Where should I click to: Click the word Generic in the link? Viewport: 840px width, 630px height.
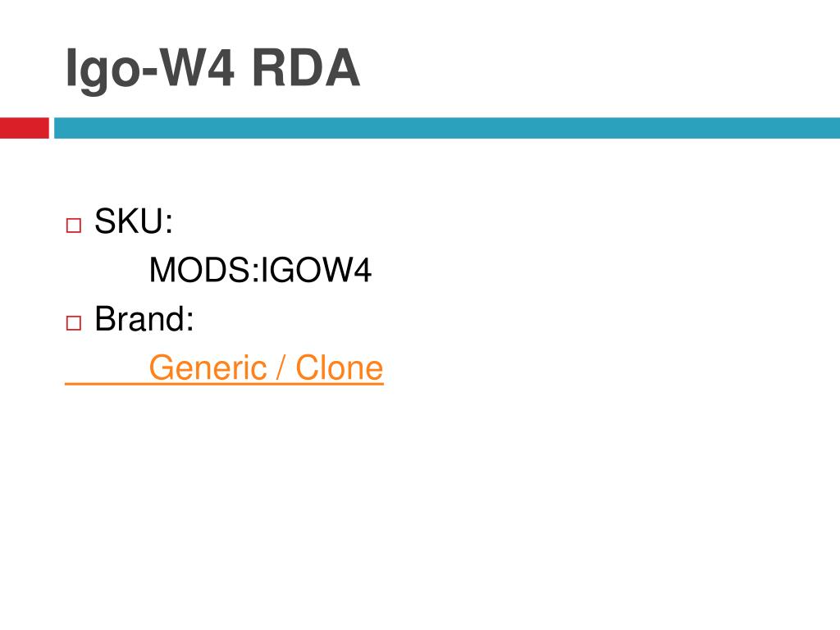click(208, 367)
